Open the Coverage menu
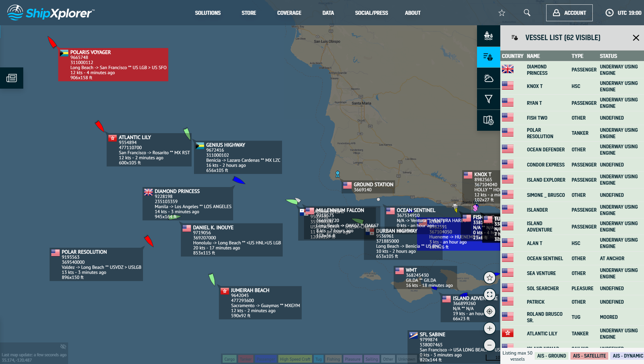This screenshot has width=644, height=364. [x=289, y=13]
